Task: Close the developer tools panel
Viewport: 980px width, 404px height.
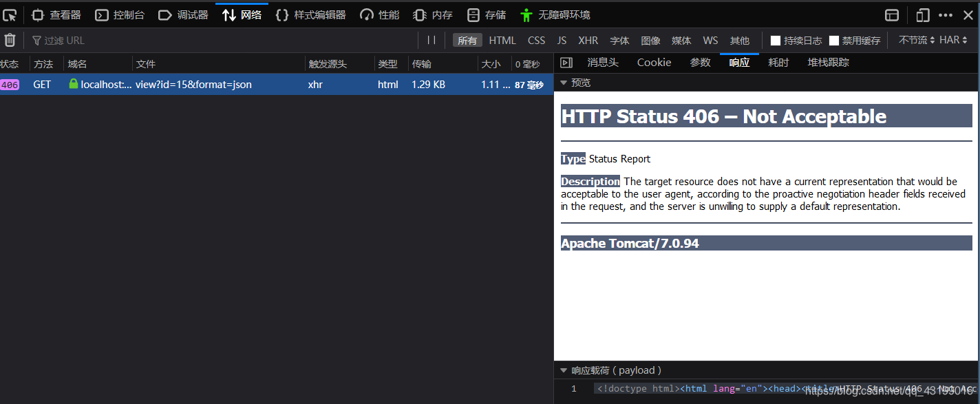Action: (968, 15)
